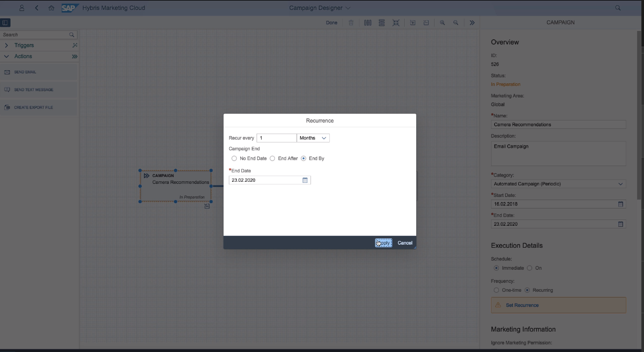Zoom in with the magnifier plus icon
Viewport: 644px width, 352px height.
click(x=442, y=23)
